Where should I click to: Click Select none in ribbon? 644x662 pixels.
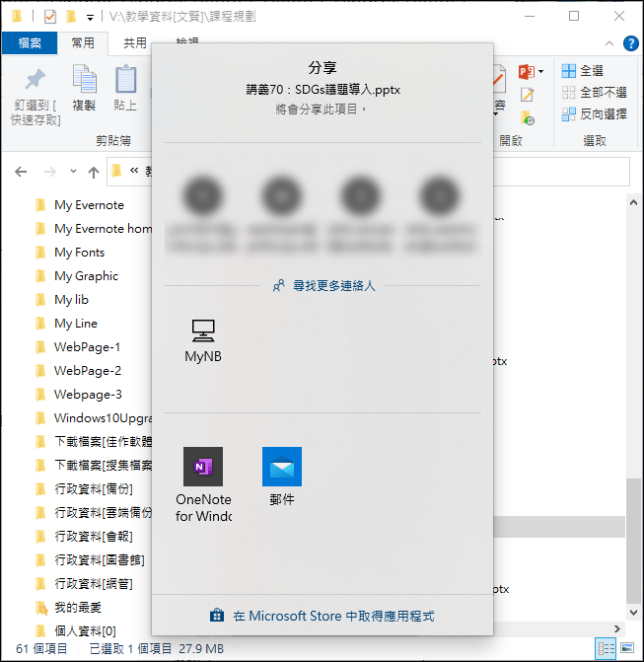595,92
